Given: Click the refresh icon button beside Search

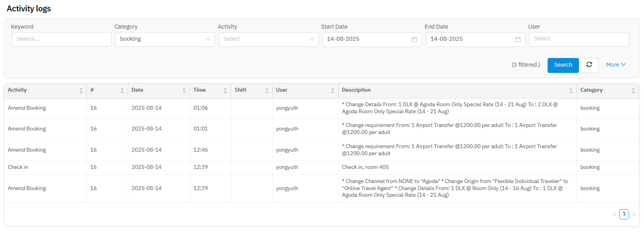Looking at the screenshot, I should [x=589, y=65].
